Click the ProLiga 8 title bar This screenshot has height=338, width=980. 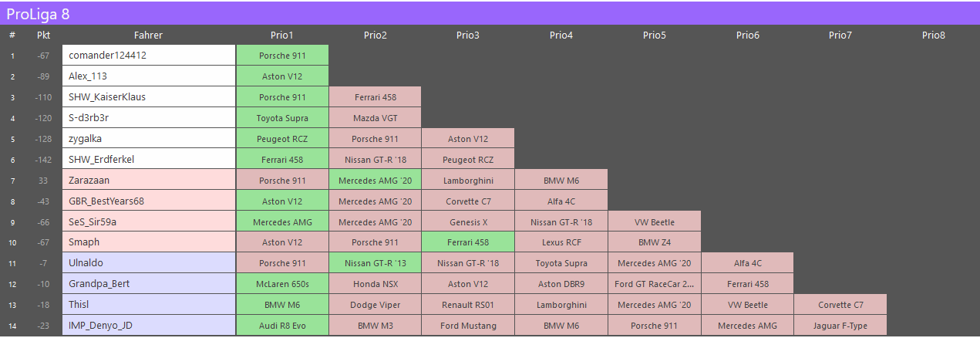click(x=490, y=12)
